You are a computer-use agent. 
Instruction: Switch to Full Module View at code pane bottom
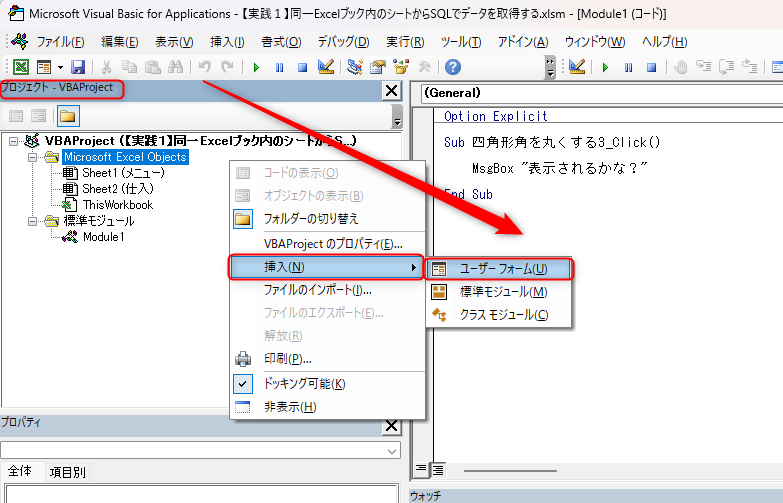point(438,470)
